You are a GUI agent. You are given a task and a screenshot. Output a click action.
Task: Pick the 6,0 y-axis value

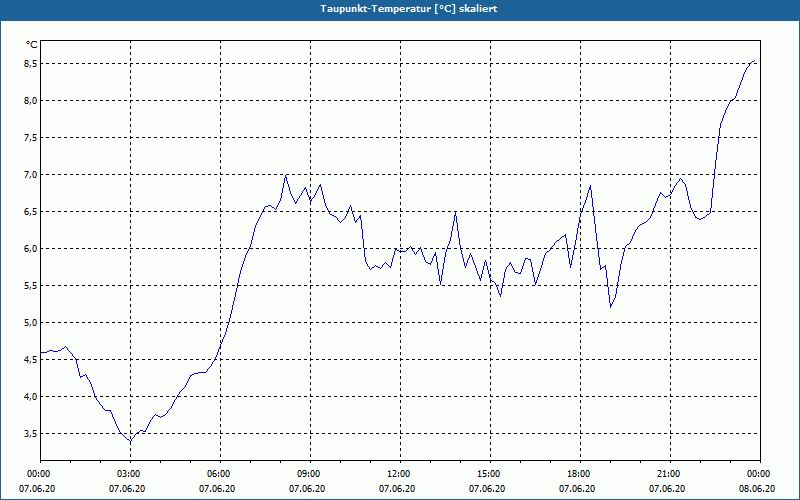click(31, 248)
